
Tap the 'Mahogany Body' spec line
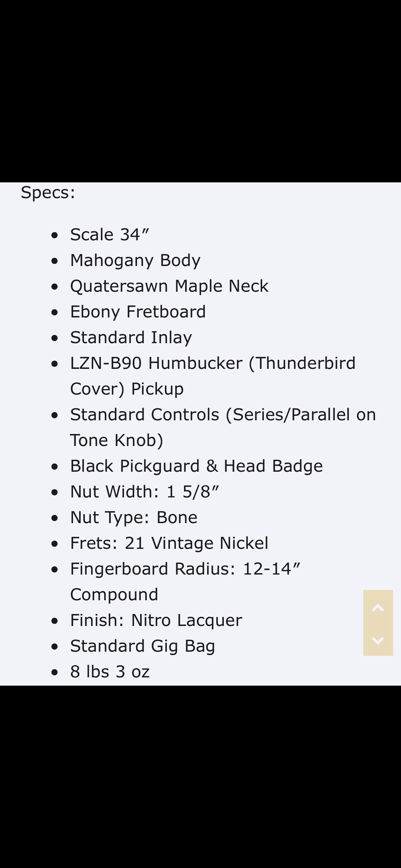point(135,261)
